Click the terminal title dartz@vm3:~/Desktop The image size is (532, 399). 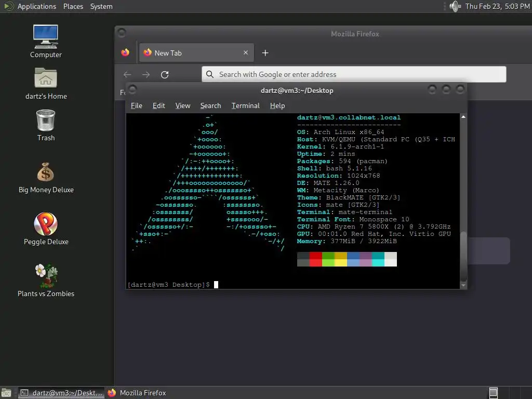pos(297,90)
